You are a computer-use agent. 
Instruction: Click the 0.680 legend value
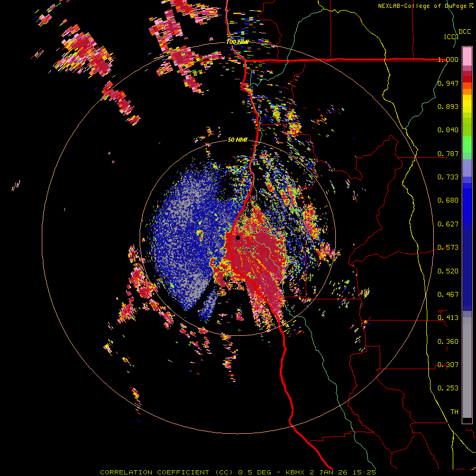click(448, 200)
